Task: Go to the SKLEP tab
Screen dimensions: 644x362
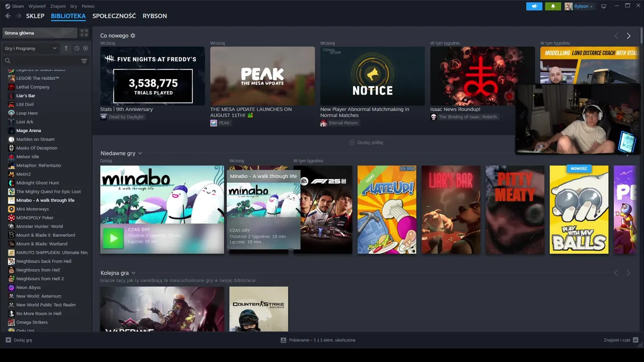Action: (x=35, y=16)
